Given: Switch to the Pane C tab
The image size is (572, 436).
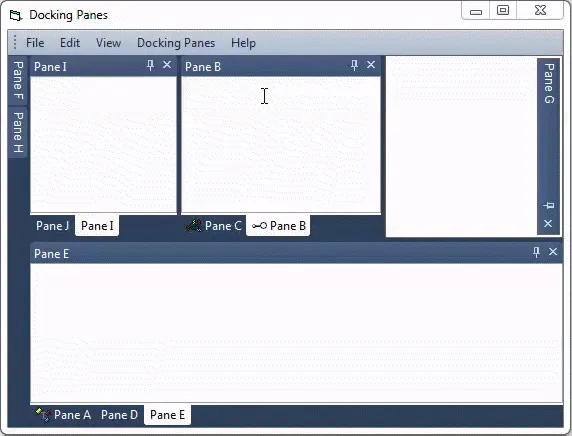Looking at the screenshot, I should tap(213, 226).
